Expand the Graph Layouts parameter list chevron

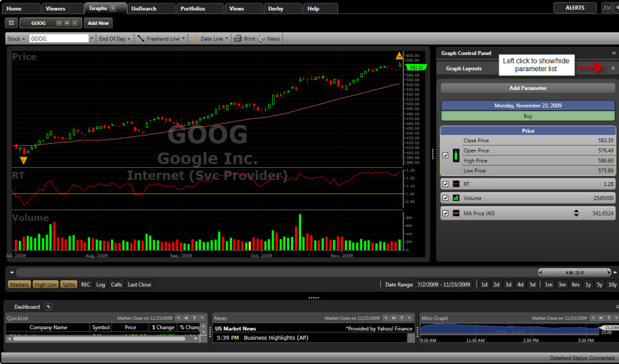click(613, 69)
